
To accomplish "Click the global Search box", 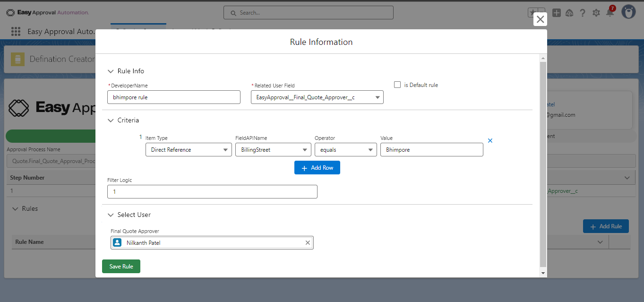I will [x=309, y=13].
